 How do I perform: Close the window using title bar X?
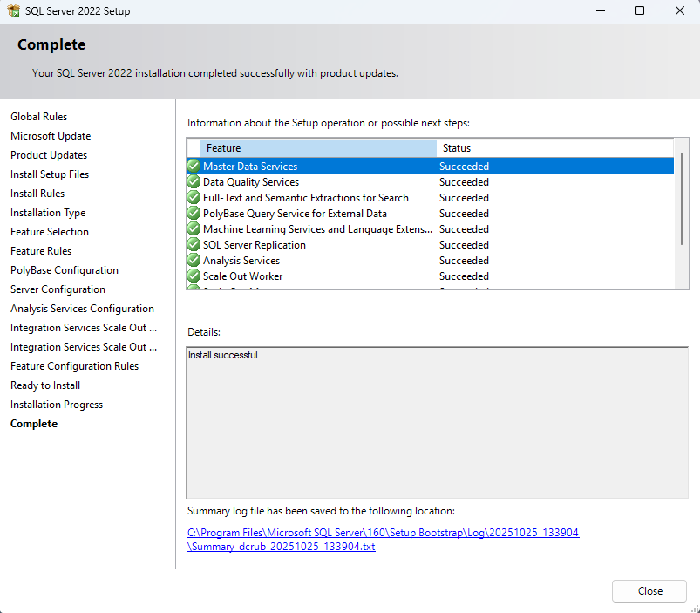click(679, 10)
